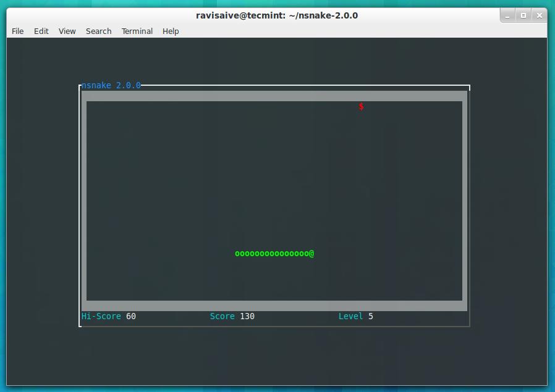The width and height of the screenshot is (555, 392).
Task: Click the Hi-Score label
Action: [101, 316]
